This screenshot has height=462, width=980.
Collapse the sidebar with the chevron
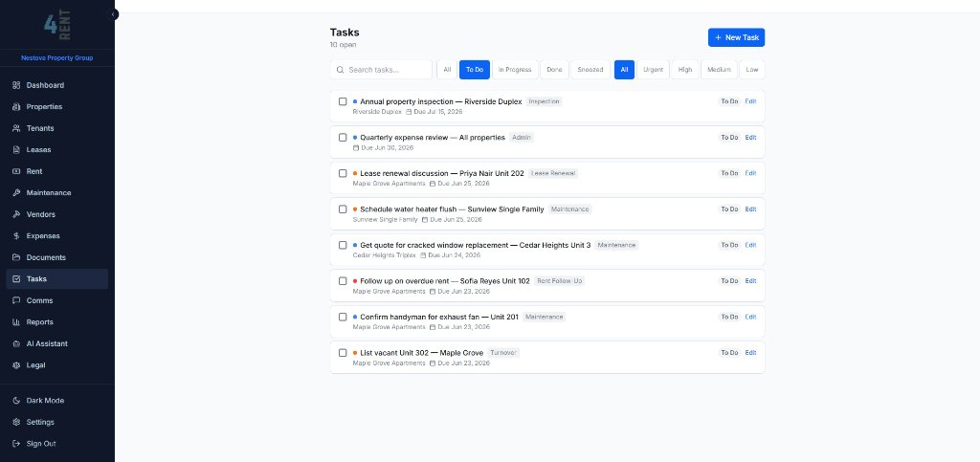click(x=113, y=14)
